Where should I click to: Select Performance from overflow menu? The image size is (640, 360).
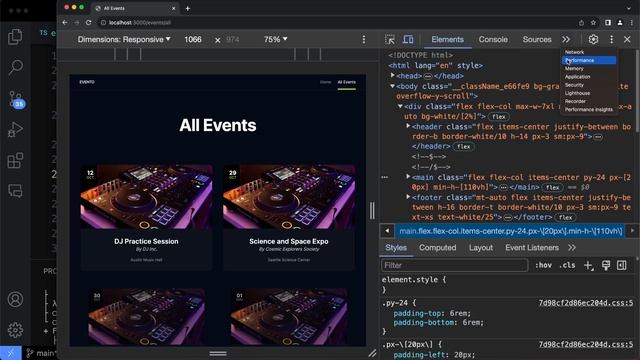pyautogui.click(x=589, y=60)
